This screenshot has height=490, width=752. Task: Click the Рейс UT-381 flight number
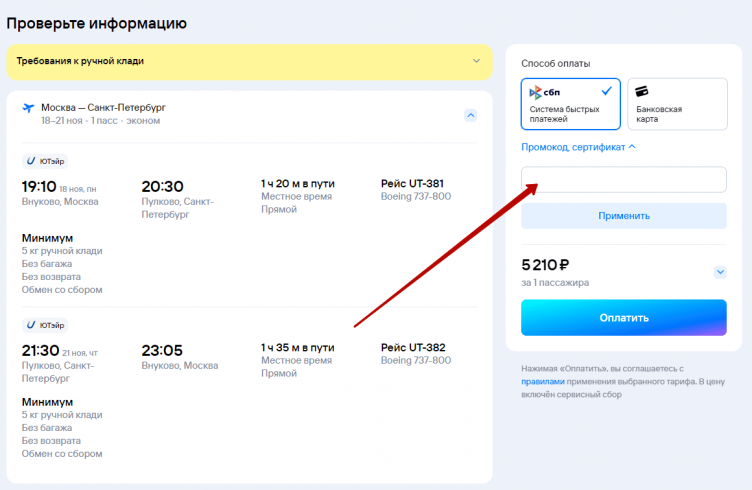coord(412,184)
